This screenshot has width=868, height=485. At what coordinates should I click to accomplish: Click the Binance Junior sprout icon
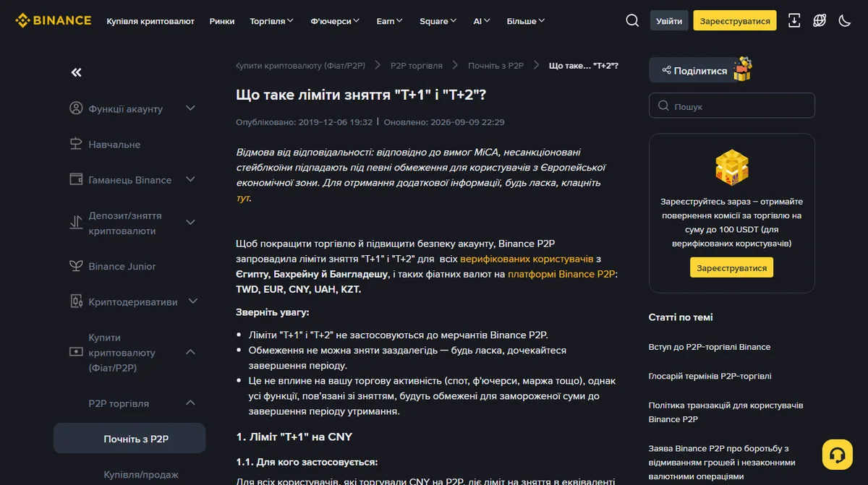coord(76,266)
